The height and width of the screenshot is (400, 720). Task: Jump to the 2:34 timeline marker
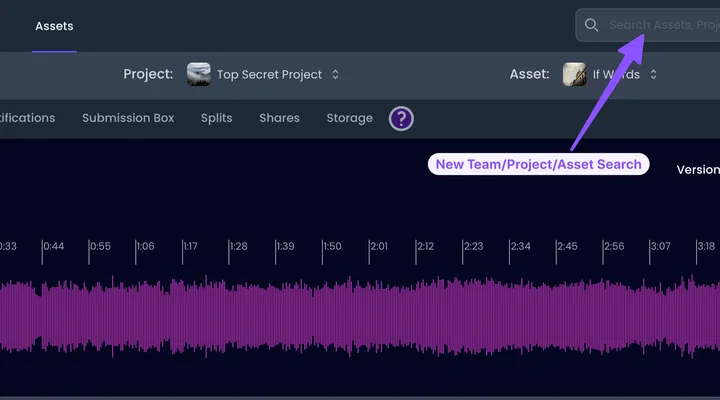pos(520,246)
